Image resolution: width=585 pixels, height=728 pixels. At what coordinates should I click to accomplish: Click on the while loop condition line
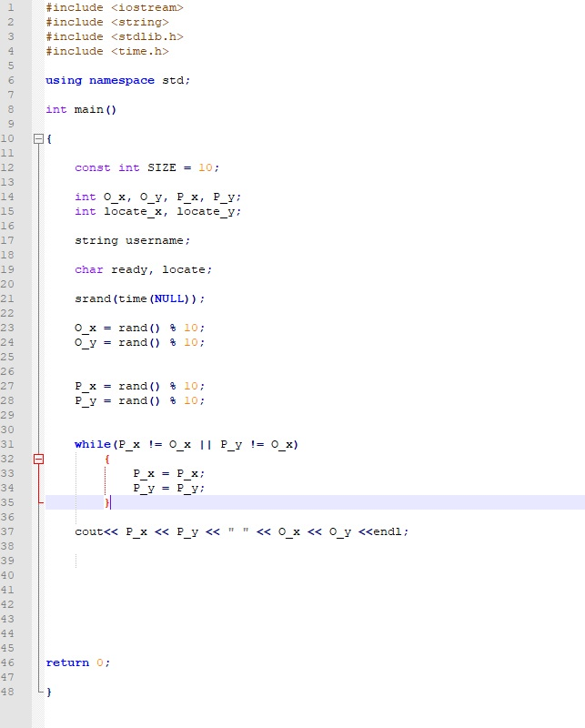click(187, 444)
